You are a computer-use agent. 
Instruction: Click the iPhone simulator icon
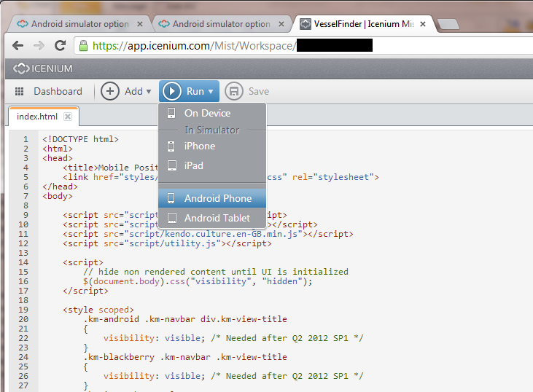(x=171, y=146)
